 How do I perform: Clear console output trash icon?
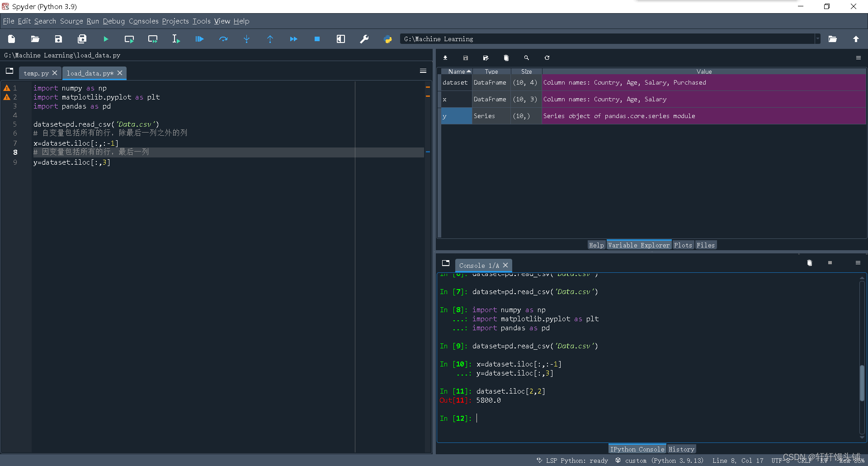pyautogui.click(x=810, y=263)
